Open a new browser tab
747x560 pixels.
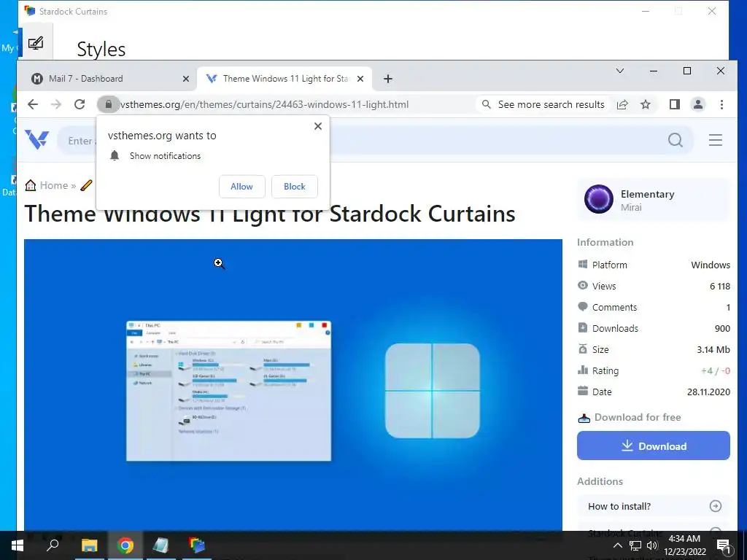pyautogui.click(x=388, y=79)
